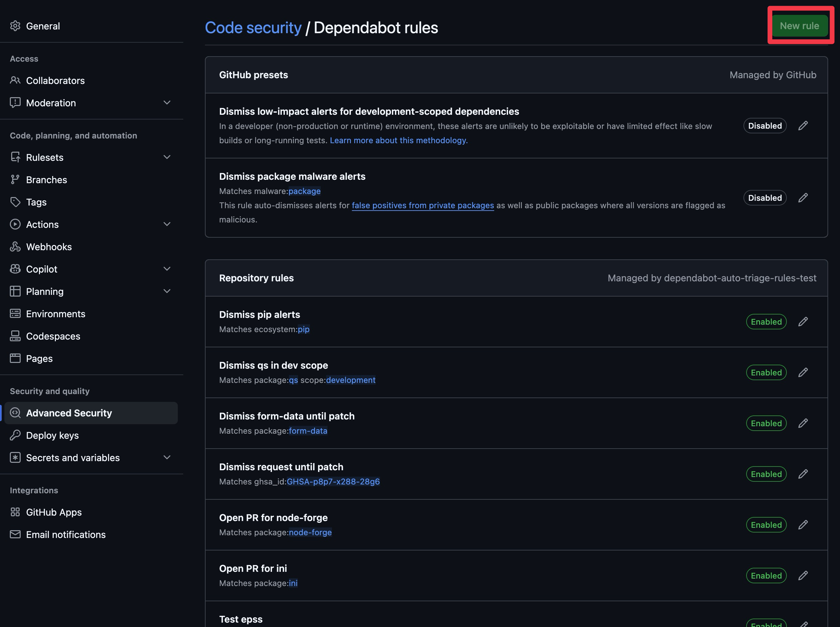Click the 'Test epss' rule title
Viewport: 840px width, 627px height.
pos(241,619)
